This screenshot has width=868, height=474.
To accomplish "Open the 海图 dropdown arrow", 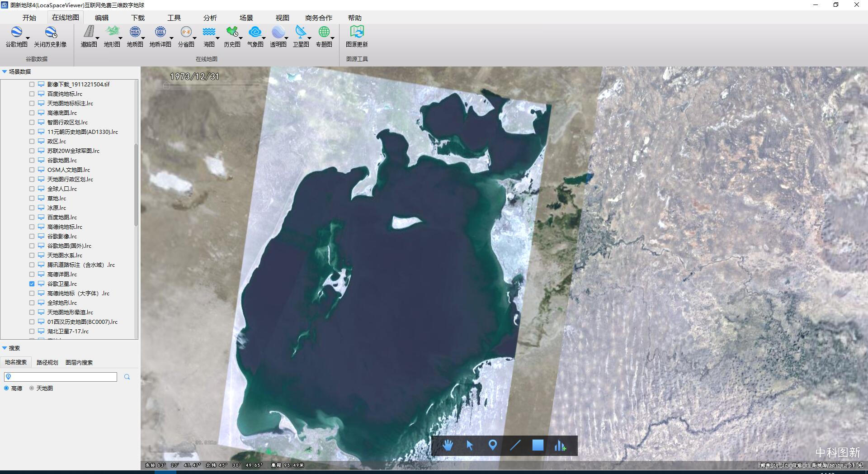I will [217, 38].
